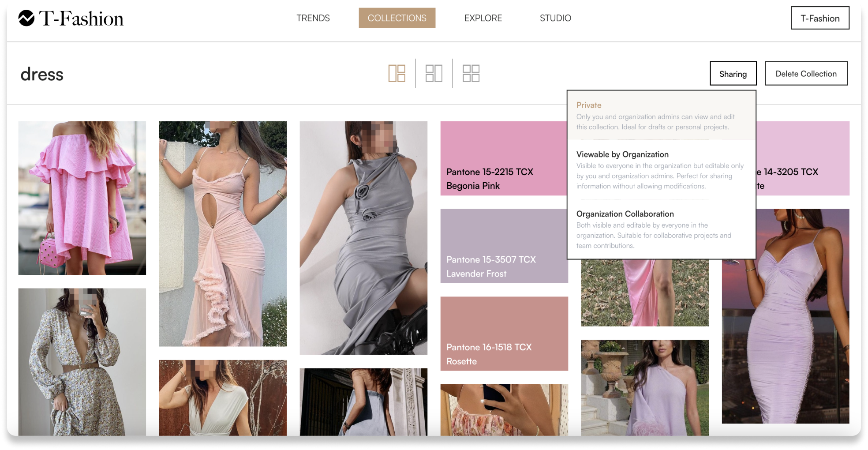This screenshot has height=450, width=868.
Task: Click the T-Fashion account button
Action: pos(819,18)
